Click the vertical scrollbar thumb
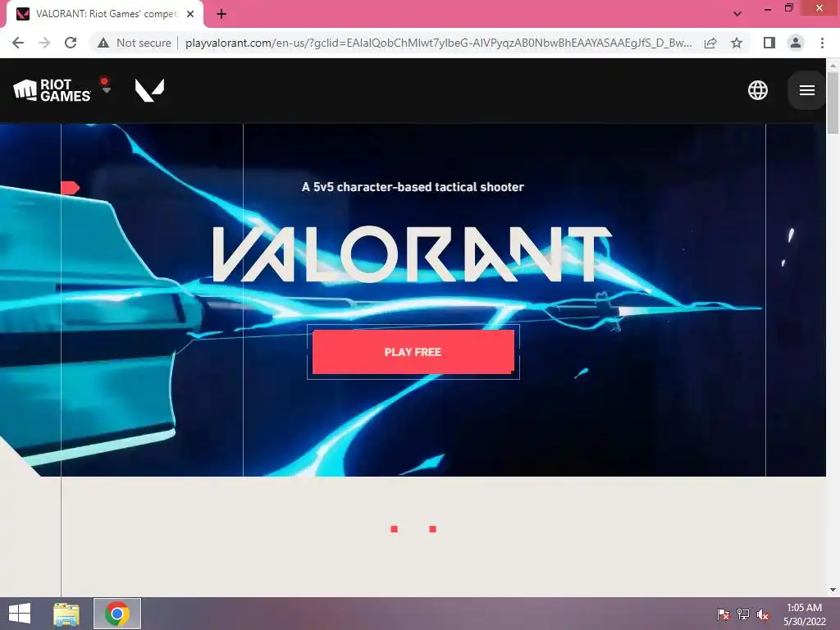The height and width of the screenshot is (630, 840). pos(833,103)
